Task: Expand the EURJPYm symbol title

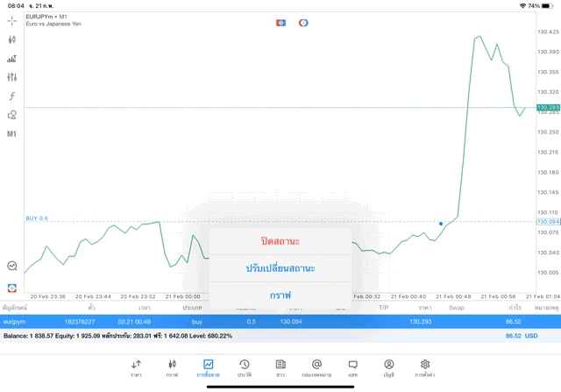Action: [48, 17]
